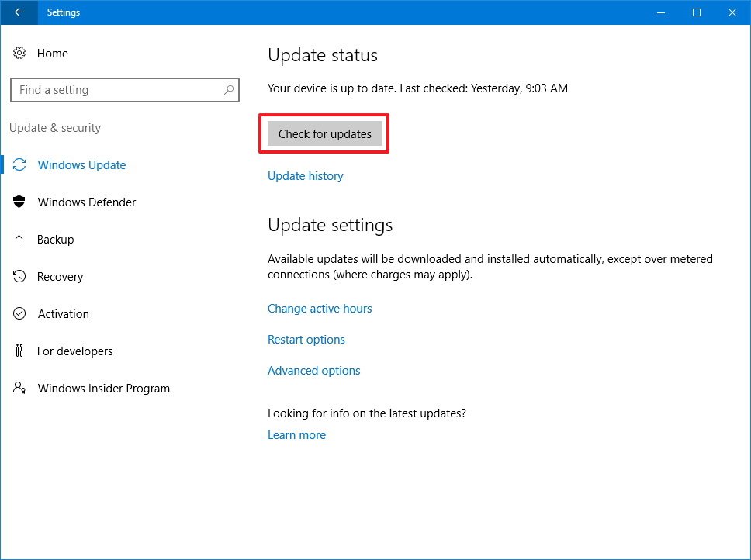Viewport: 751px width, 560px height.
Task: Click the Windows Insider Program person icon
Action: pos(19,388)
